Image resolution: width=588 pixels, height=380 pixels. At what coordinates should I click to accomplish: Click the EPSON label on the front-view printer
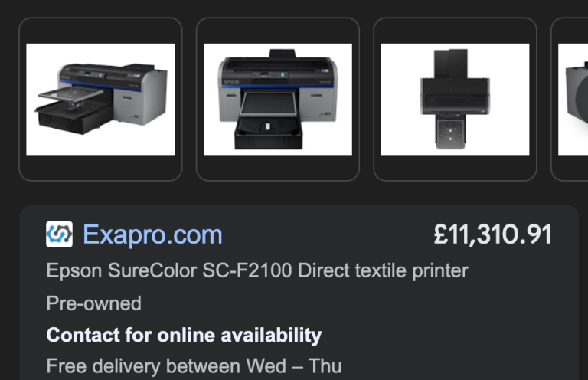point(231,81)
